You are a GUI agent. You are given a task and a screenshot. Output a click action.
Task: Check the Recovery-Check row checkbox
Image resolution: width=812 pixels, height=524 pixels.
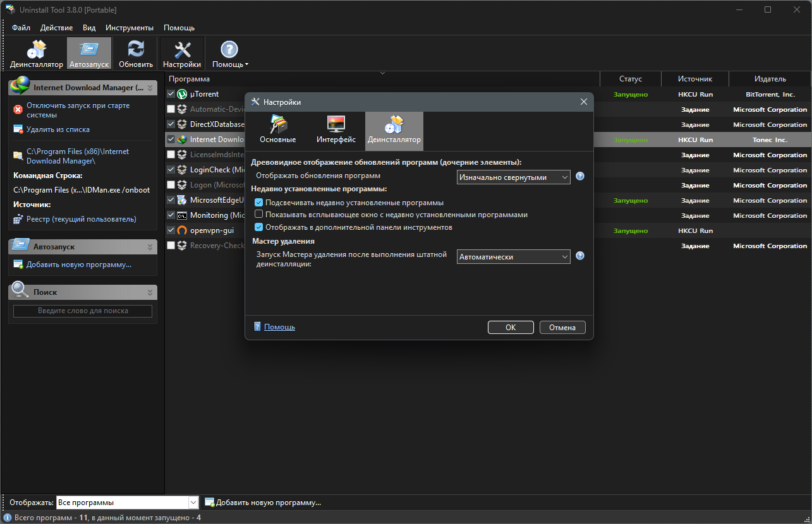(171, 246)
